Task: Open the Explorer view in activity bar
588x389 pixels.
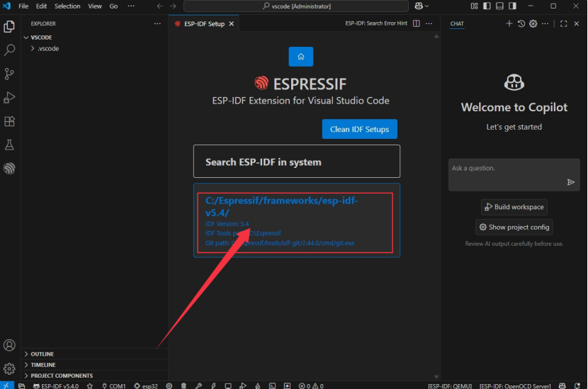Action: (9, 27)
